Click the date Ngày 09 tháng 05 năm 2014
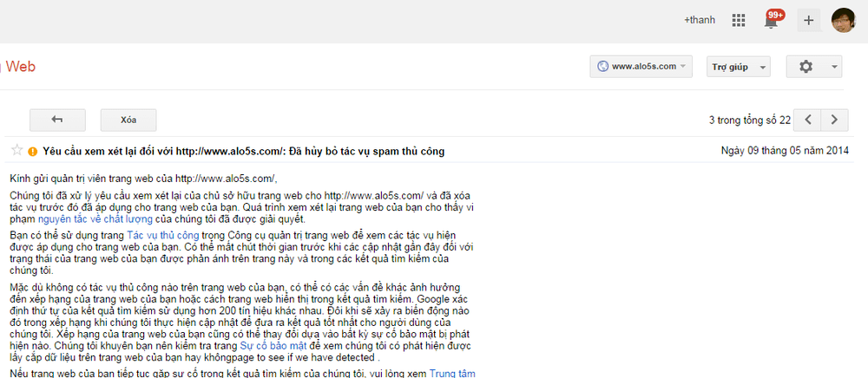868x378 pixels. pos(785,151)
